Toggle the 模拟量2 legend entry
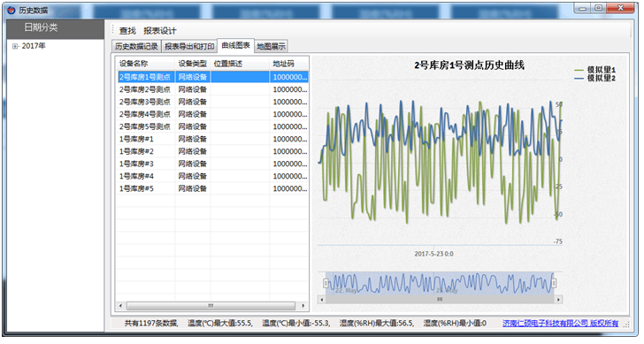The height and width of the screenshot is (344, 644). click(595, 78)
